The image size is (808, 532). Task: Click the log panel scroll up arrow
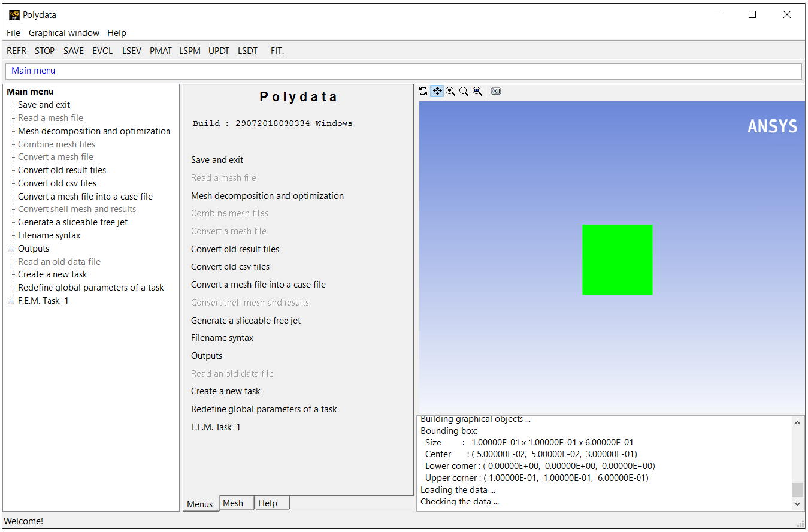(797, 423)
